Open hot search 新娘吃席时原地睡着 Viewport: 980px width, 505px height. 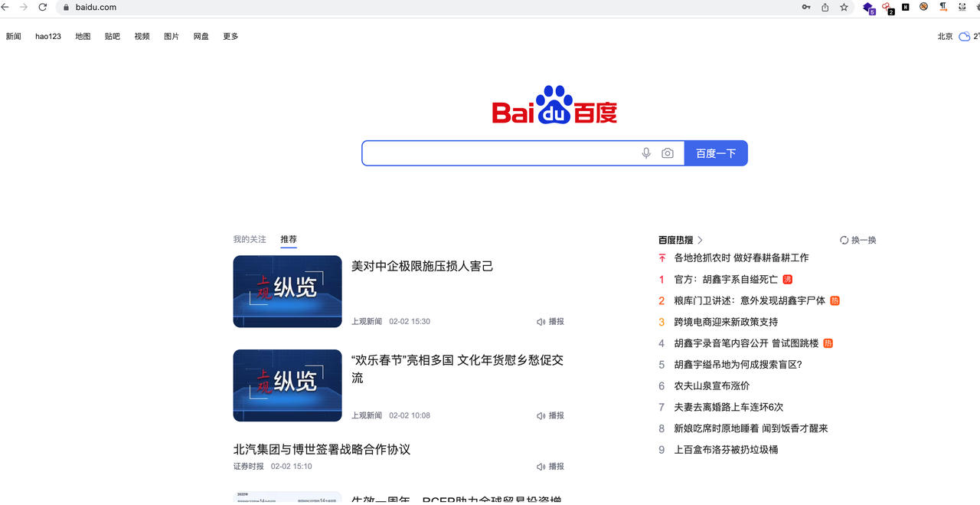(x=751, y=428)
